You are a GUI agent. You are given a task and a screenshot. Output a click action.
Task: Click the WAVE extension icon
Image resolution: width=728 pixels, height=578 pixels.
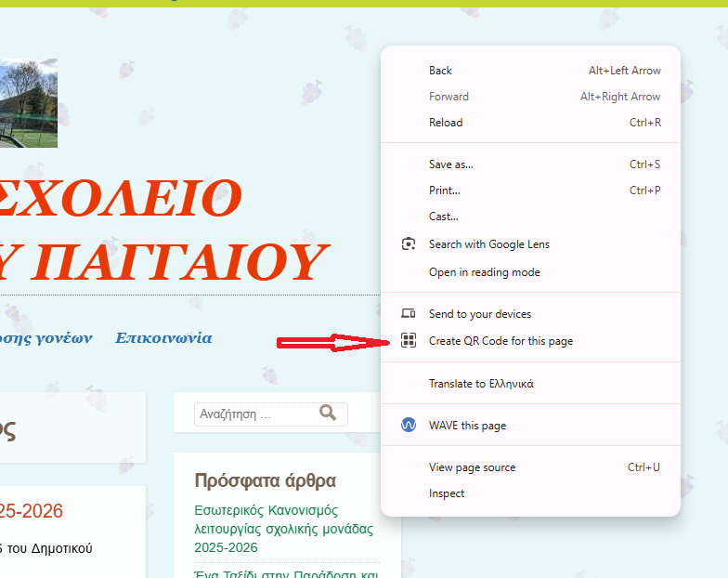tap(408, 426)
